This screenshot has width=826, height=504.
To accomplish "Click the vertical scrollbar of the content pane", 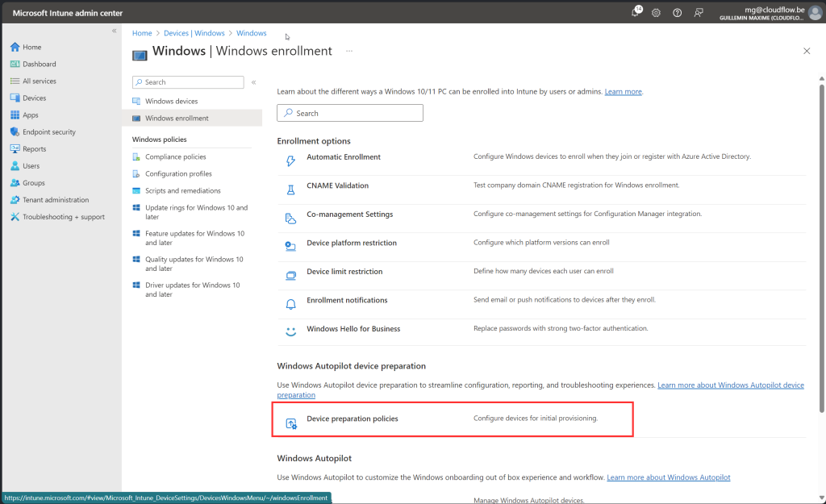I will (821, 248).
